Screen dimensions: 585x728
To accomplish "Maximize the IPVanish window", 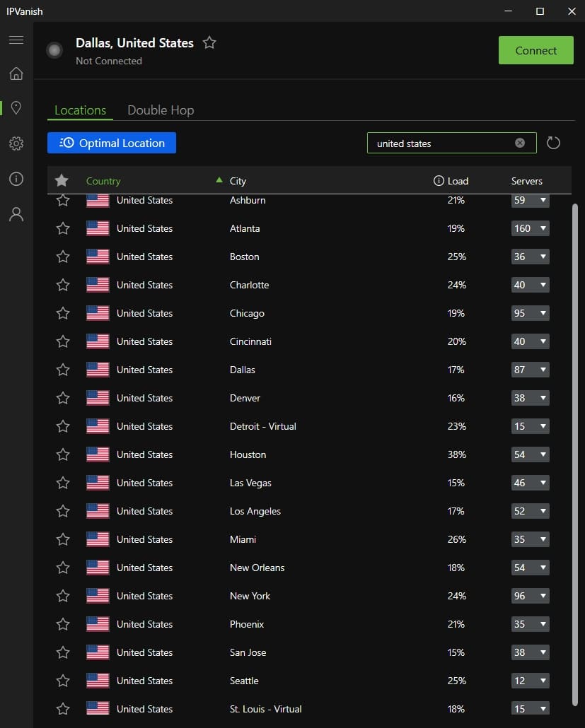I will 540,11.
